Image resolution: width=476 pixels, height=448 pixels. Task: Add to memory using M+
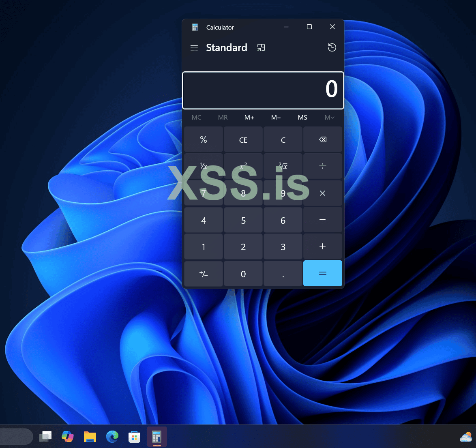tap(249, 117)
